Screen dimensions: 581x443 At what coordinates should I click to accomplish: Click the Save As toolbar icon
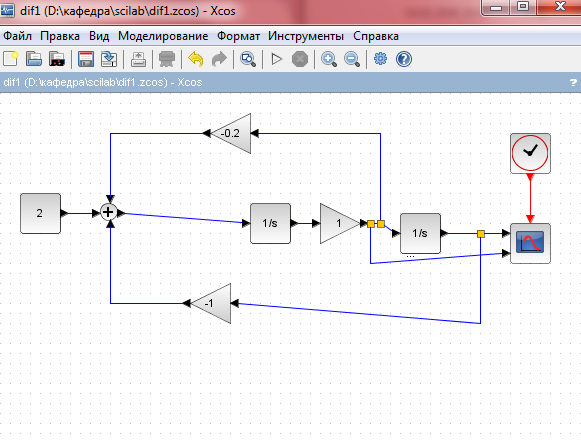pyautogui.click(x=109, y=59)
